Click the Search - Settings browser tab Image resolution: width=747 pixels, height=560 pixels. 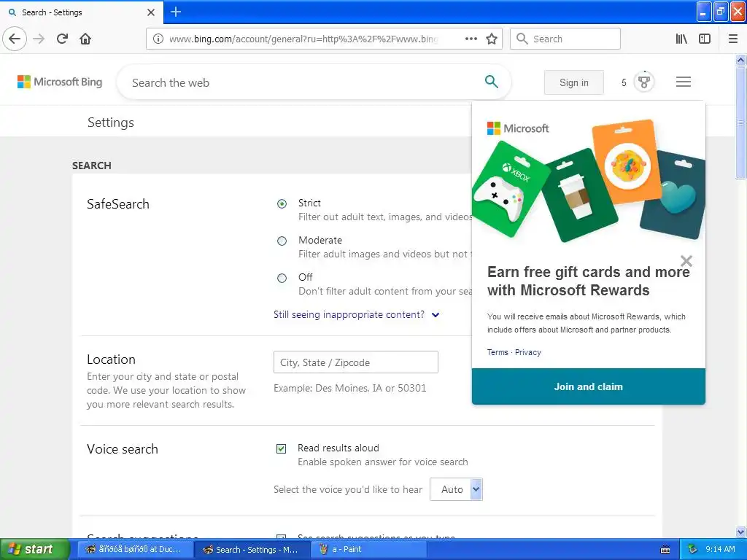[x=81, y=12]
